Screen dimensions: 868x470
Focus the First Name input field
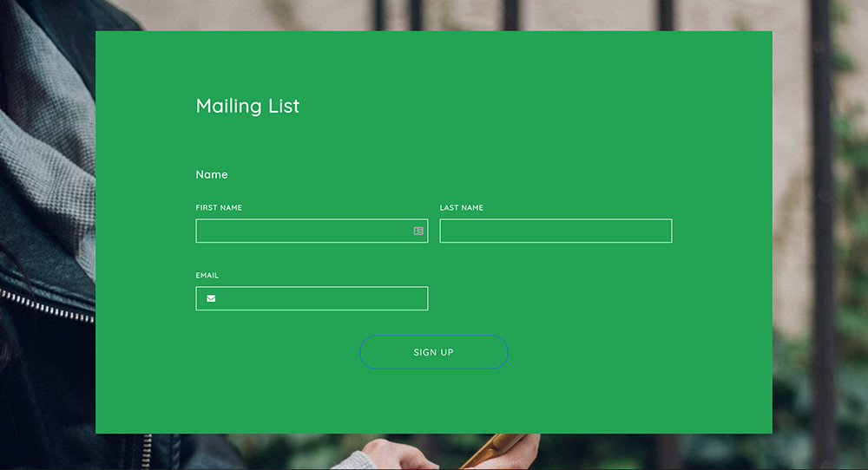click(304, 232)
